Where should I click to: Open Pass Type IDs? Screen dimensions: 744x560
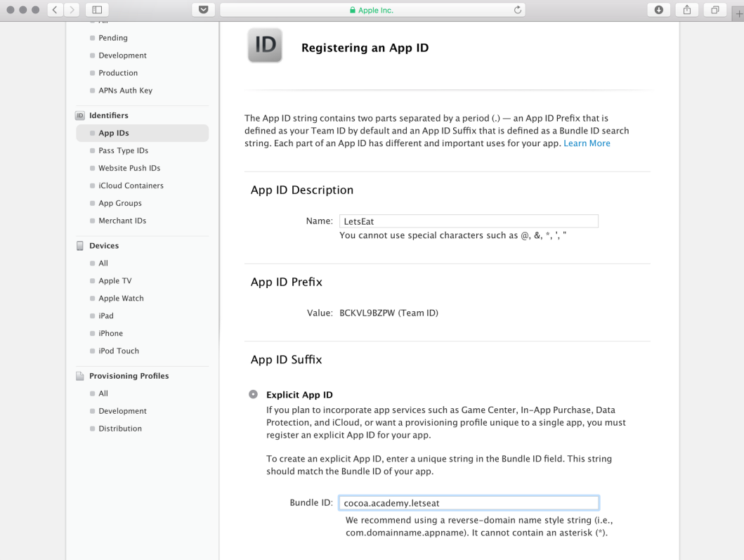click(124, 150)
